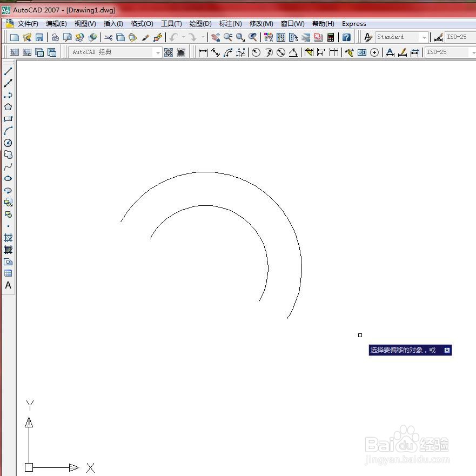
Task: Select the Ellipse tool
Action: 8,178
